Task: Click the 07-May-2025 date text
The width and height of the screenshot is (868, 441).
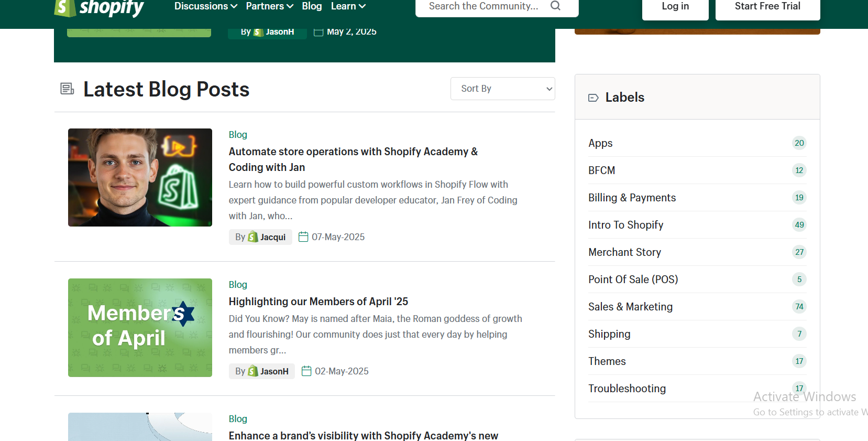Action: [x=338, y=237]
